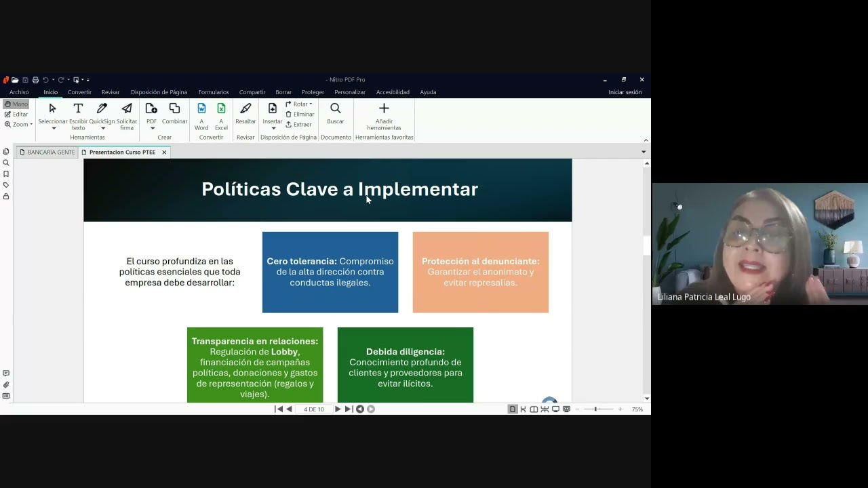Viewport: 868px width, 488px height.
Task: Click Añadir herramientas plus icon
Action: (x=384, y=108)
